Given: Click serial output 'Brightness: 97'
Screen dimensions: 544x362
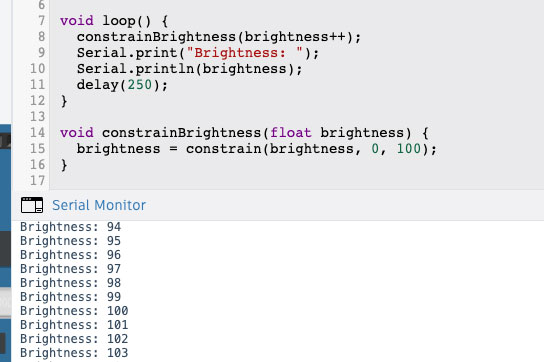Looking at the screenshot, I should 70,269.
